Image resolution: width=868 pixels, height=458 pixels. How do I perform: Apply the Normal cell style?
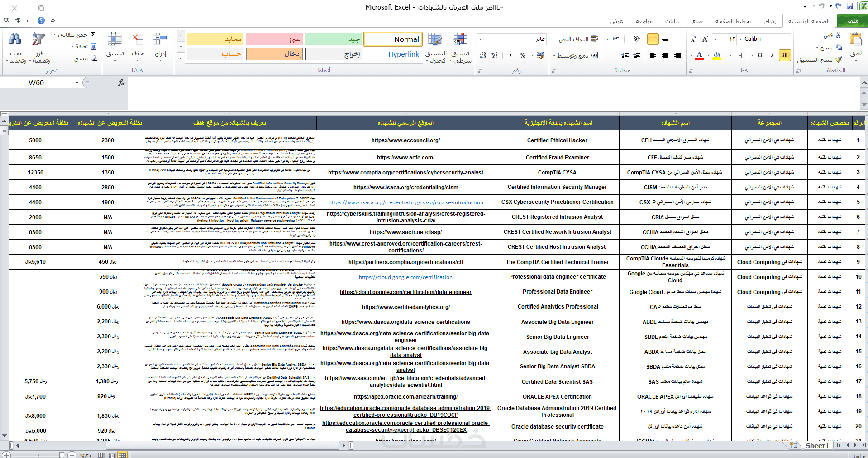click(x=393, y=39)
